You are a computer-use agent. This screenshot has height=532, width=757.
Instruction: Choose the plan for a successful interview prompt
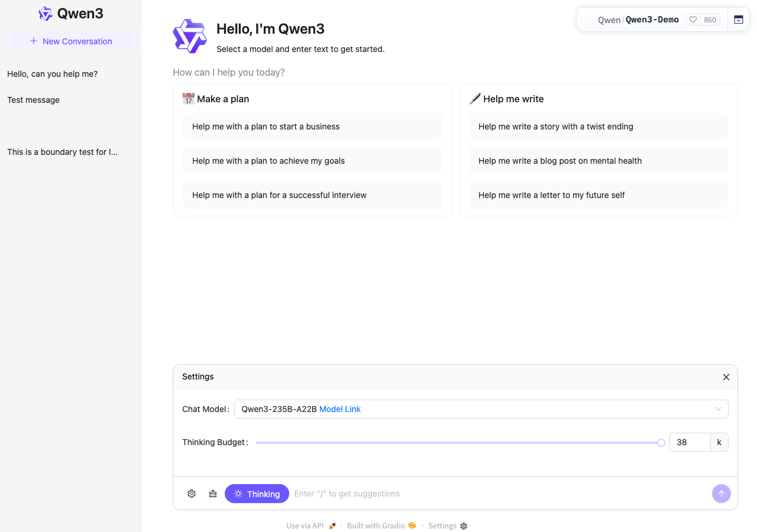coord(312,195)
